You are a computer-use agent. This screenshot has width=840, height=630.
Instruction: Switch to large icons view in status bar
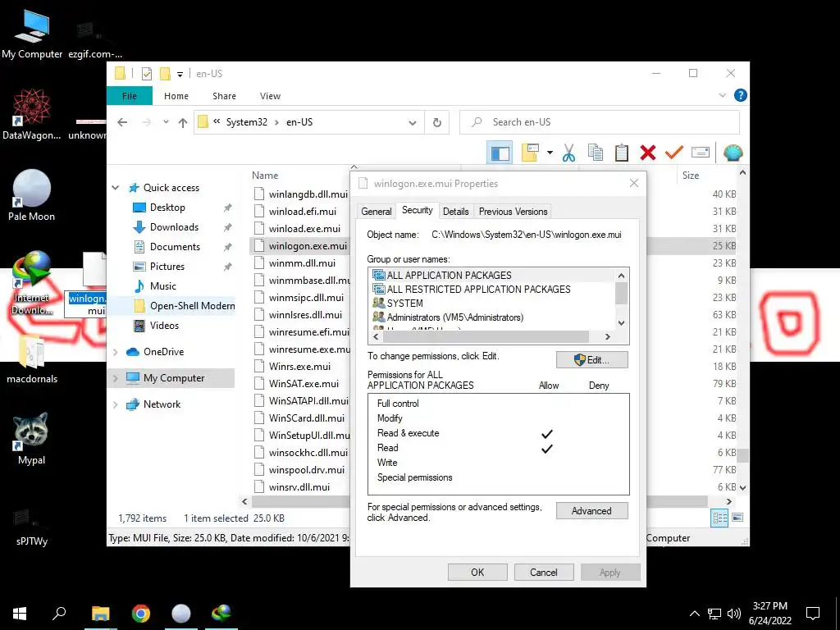(737, 518)
